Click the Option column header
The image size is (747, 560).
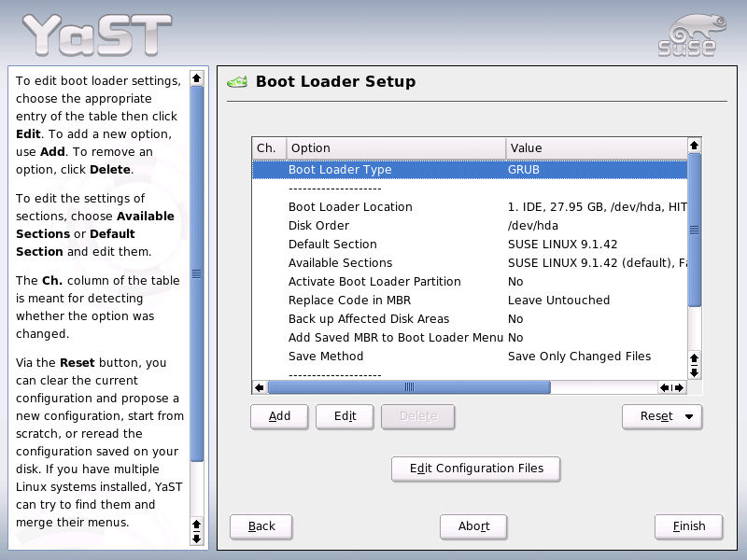[x=396, y=148]
